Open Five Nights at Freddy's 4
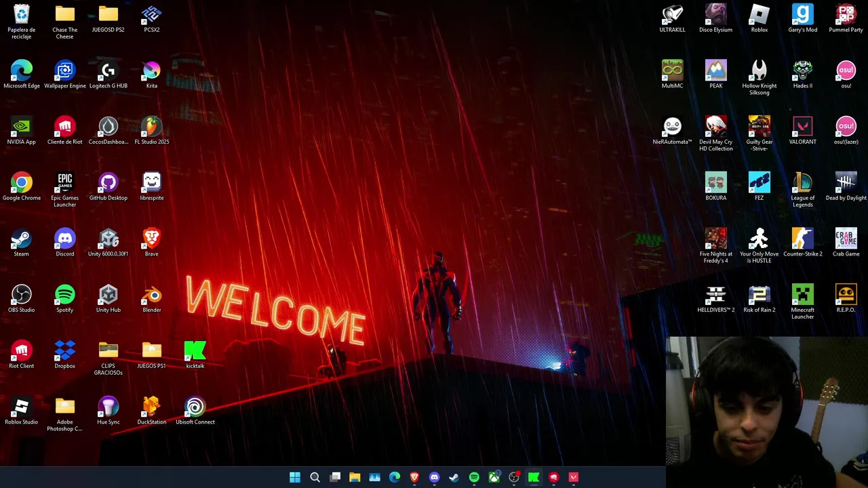 [716, 246]
